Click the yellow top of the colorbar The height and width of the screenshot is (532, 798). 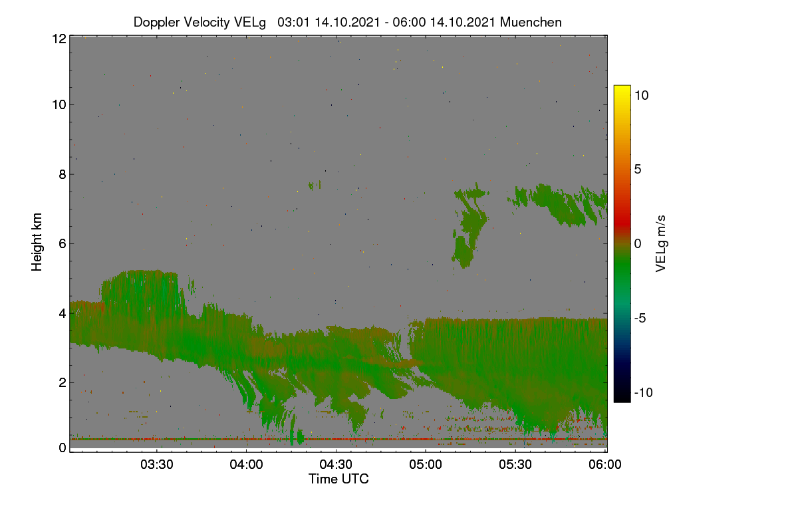(x=622, y=90)
